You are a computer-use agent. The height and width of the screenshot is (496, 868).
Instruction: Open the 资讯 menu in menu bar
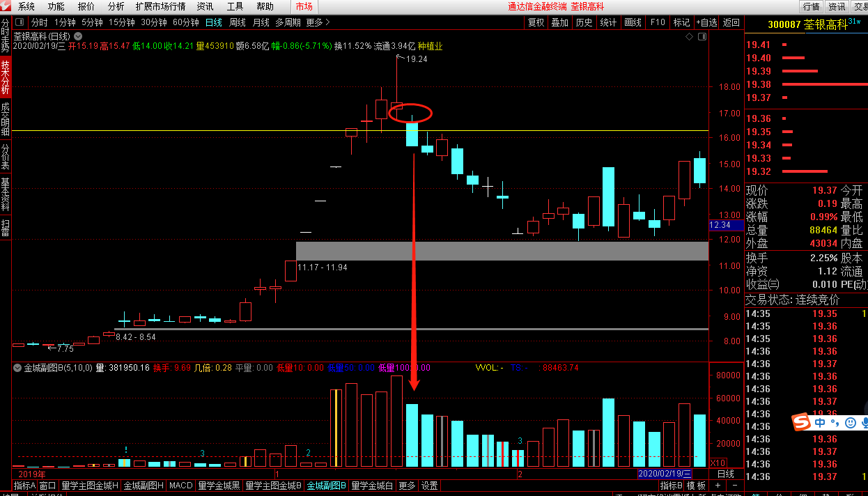(x=205, y=6)
